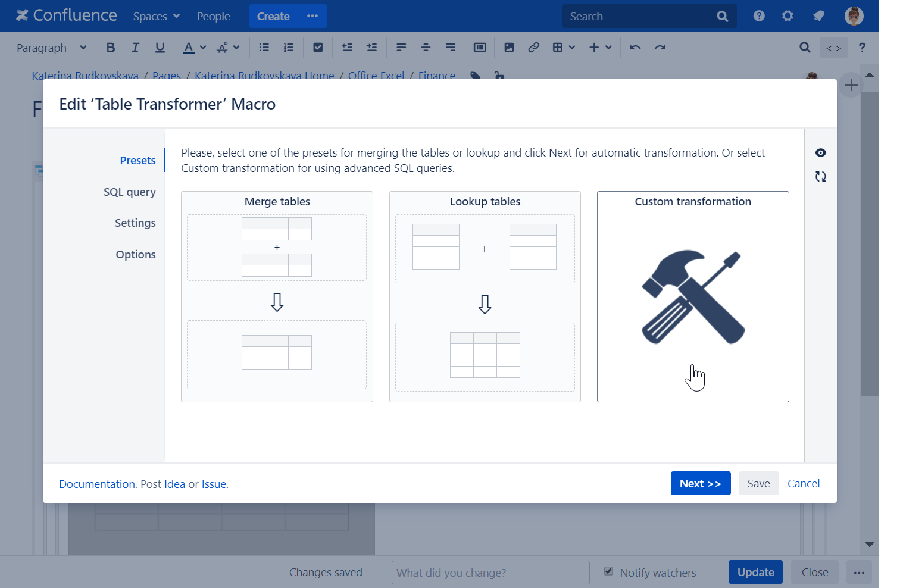Click the Next >> button
The image size is (900, 588).
coord(700,484)
